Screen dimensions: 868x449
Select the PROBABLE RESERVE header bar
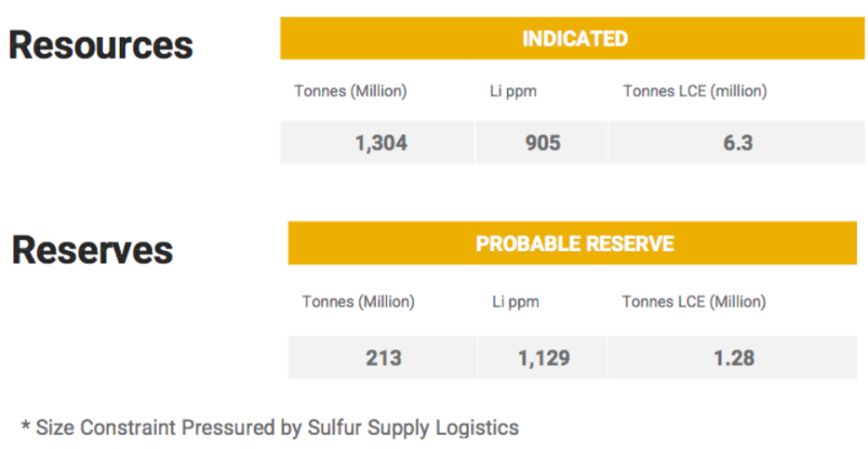[572, 243]
